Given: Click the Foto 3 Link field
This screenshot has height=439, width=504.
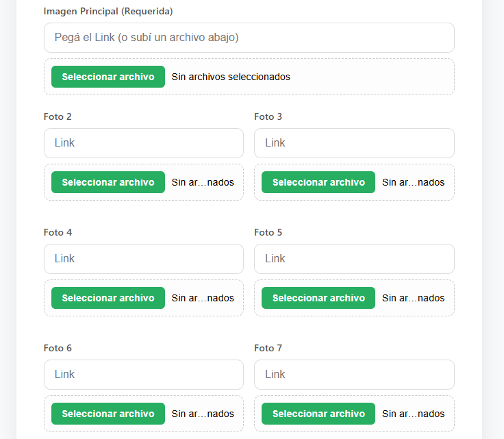Looking at the screenshot, I should (354, 143).
